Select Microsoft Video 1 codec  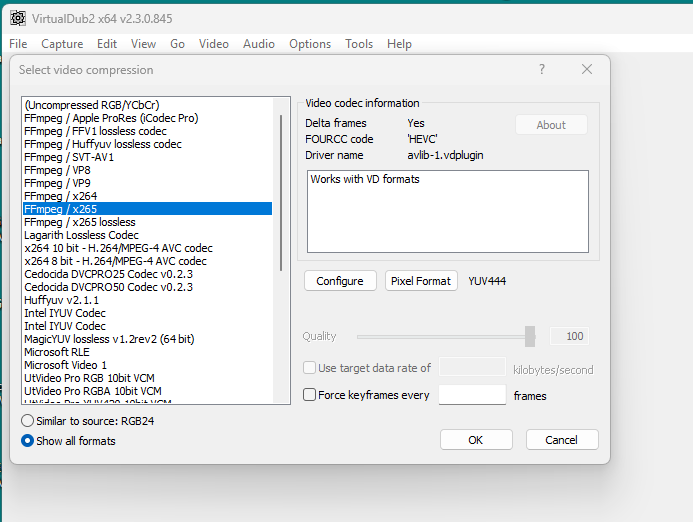pos(147,365)
